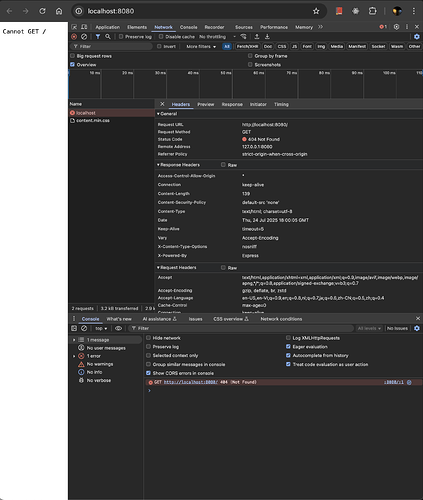The width and height of the screenshot is (423, 500).
Task: Open the All levels dropdown
Action: (369, 328)
